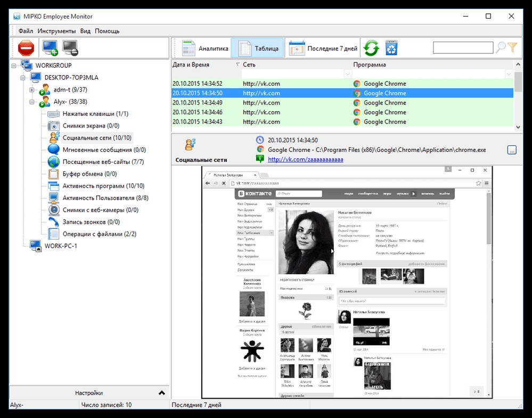The image size is (532, 418).
Task: Click the log table scroll down arrow
Action: tap(518, 127)
